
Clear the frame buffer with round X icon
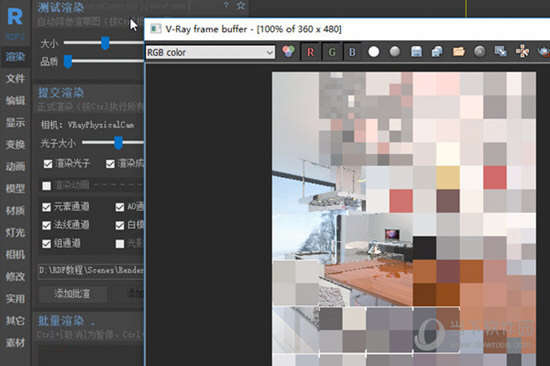click(479, 52)
